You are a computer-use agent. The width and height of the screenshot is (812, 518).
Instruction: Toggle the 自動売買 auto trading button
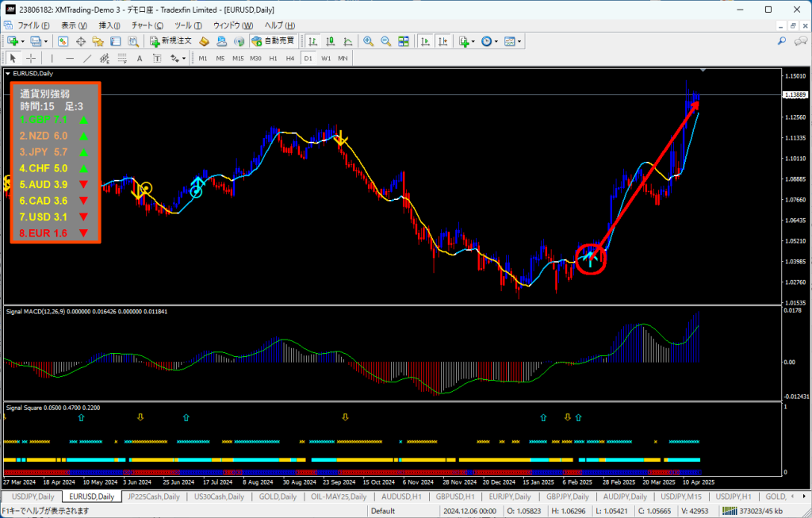tap(273, 41)
